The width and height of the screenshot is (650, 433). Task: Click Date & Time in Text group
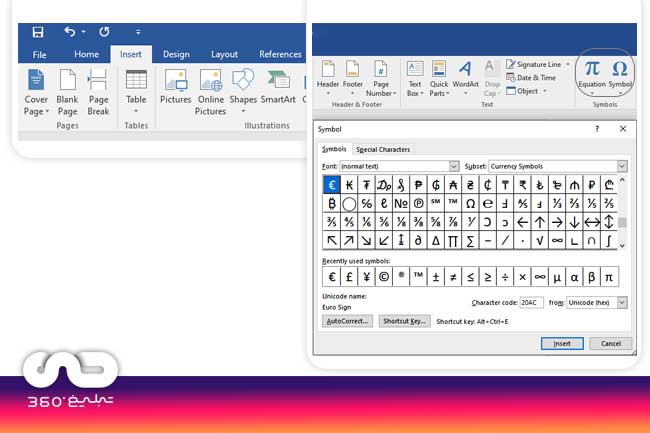point(531,77)
